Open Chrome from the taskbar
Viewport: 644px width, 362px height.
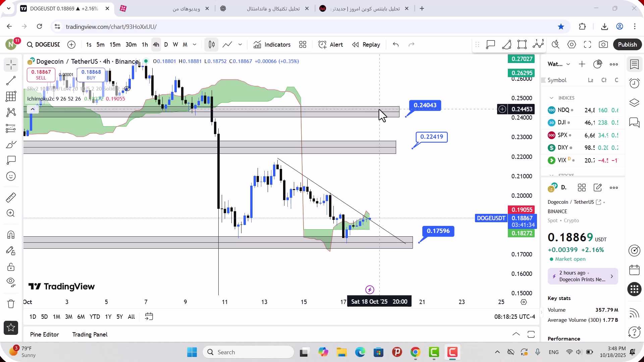[415, 352]
